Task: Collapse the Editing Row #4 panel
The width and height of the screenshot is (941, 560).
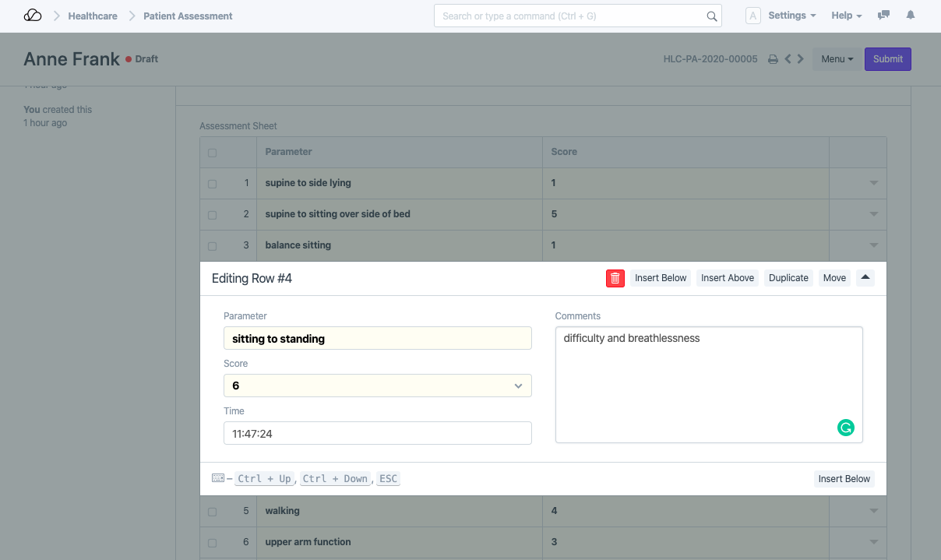Action: point(865,278)
